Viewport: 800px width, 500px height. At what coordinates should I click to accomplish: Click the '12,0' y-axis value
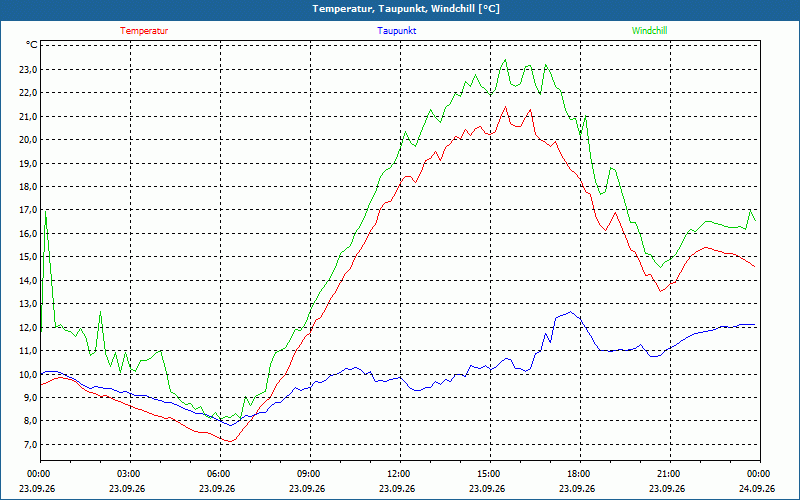click(x=28, y=327)
